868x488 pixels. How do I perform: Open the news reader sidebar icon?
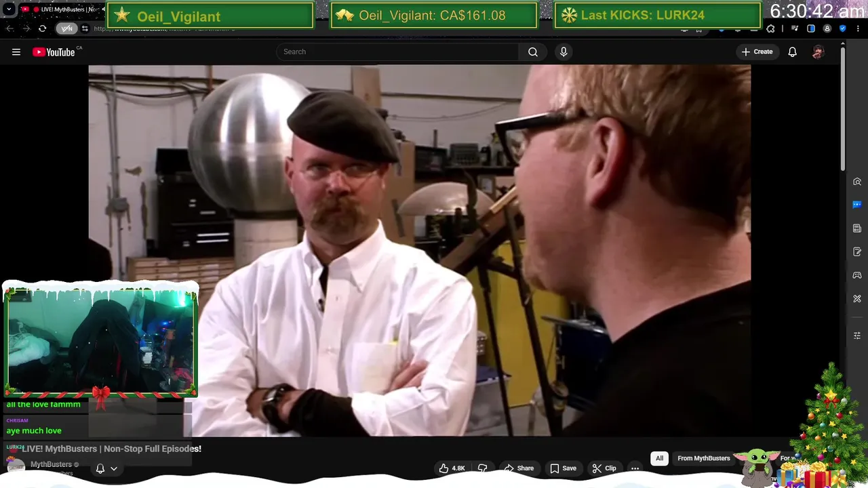click(x=857, y=228)
